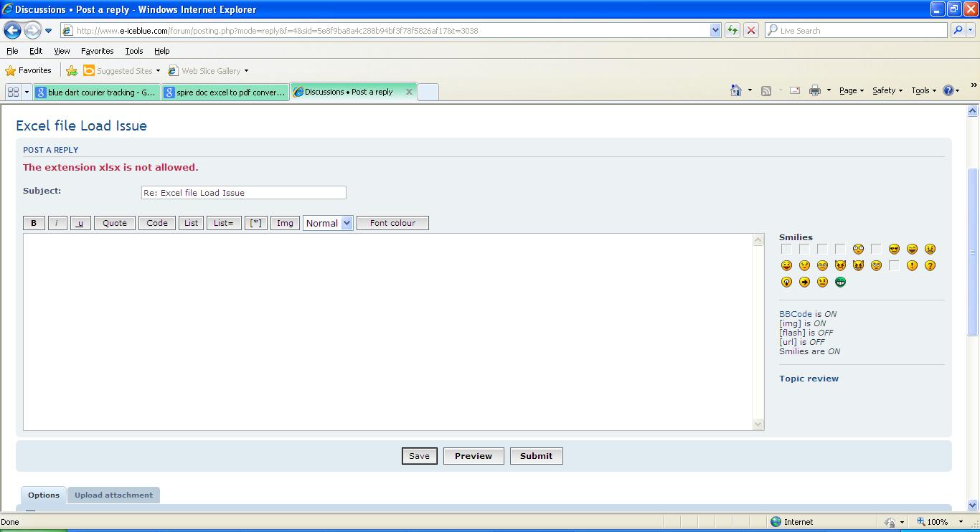Expand the Print options dropdown arrow
The width and height of the screenshot is (980, 532).
click(829, 90)
